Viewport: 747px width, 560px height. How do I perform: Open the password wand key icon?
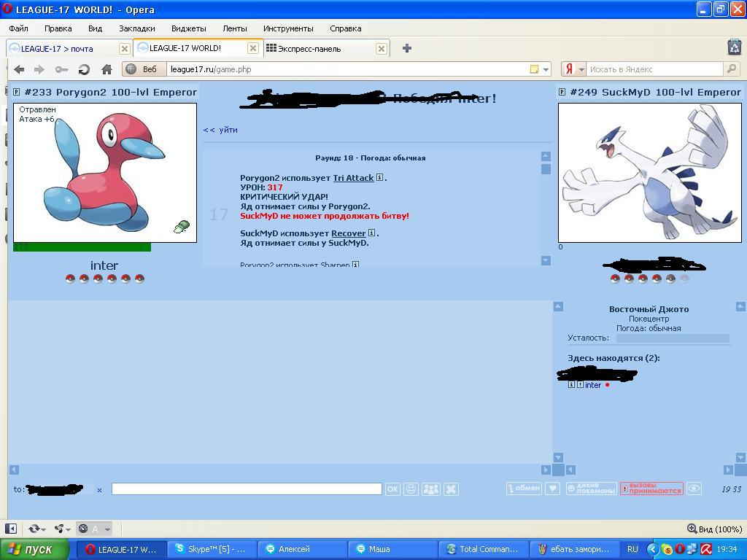61,69
